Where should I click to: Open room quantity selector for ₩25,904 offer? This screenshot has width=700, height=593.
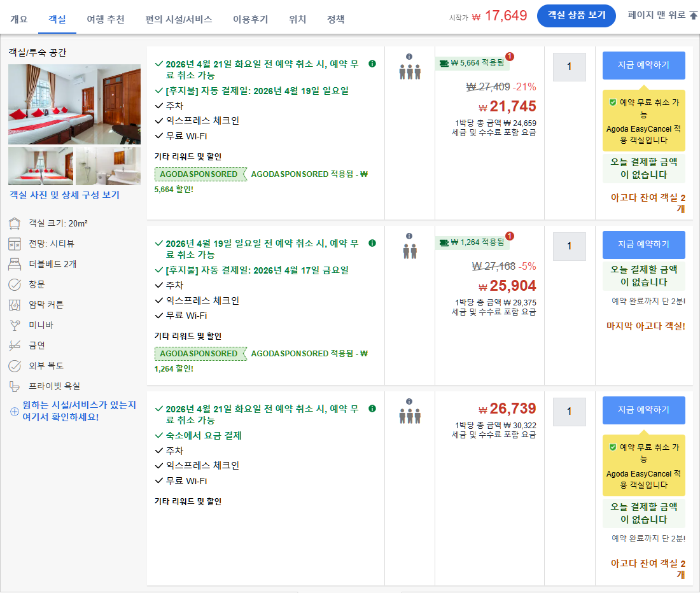pyautogui.click(x=569, y=246)
